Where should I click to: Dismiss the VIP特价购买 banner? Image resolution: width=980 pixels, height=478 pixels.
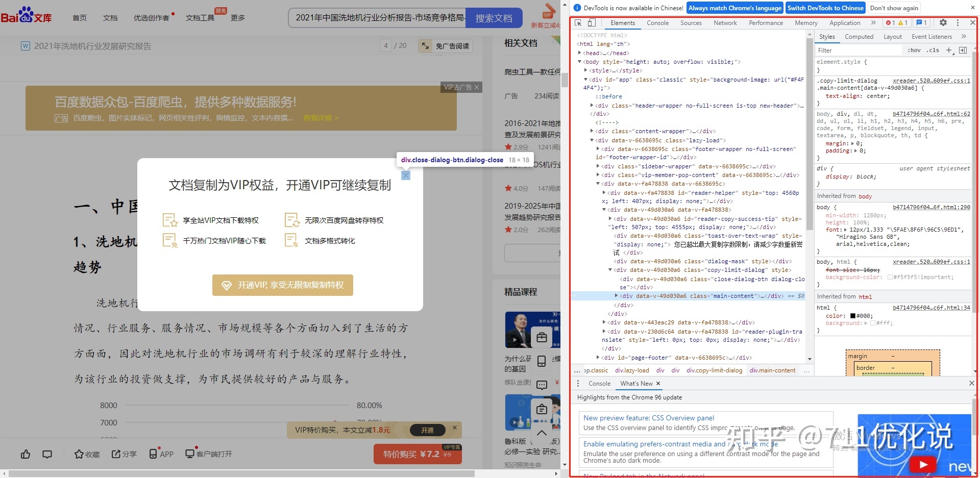pos(455,427)
